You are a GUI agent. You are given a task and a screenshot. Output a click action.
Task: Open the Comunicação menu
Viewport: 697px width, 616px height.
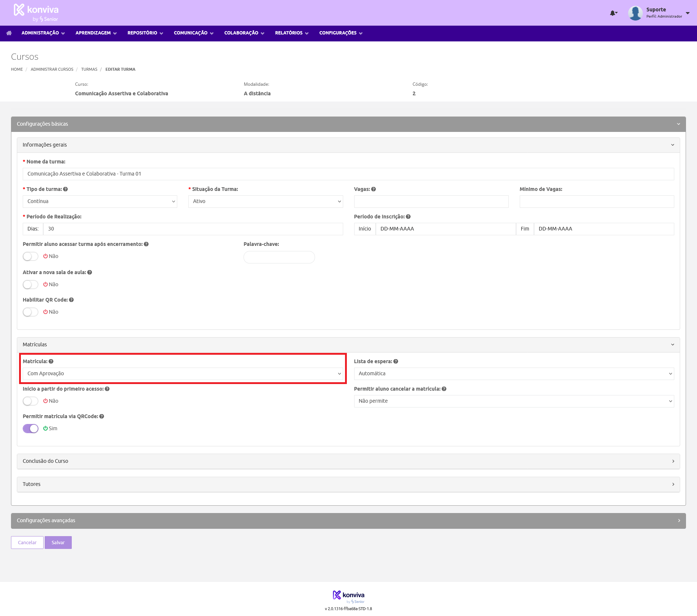(x=193, y=33)
